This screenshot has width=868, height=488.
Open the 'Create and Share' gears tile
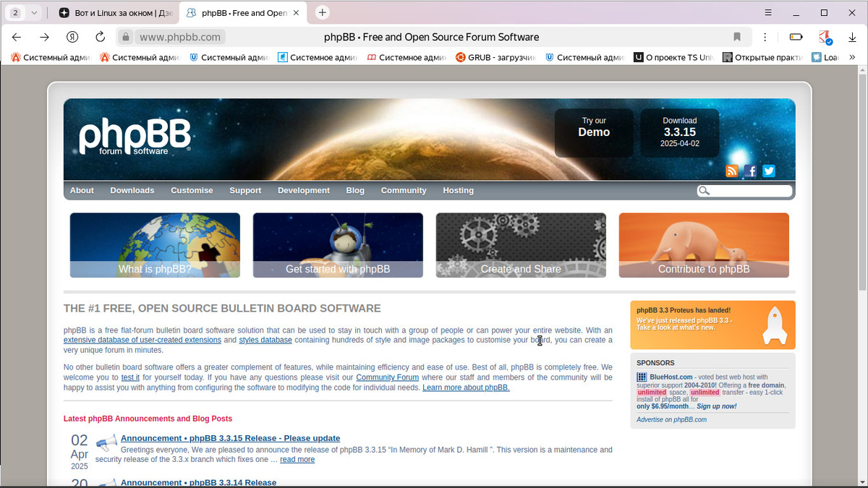click(521, 245)
